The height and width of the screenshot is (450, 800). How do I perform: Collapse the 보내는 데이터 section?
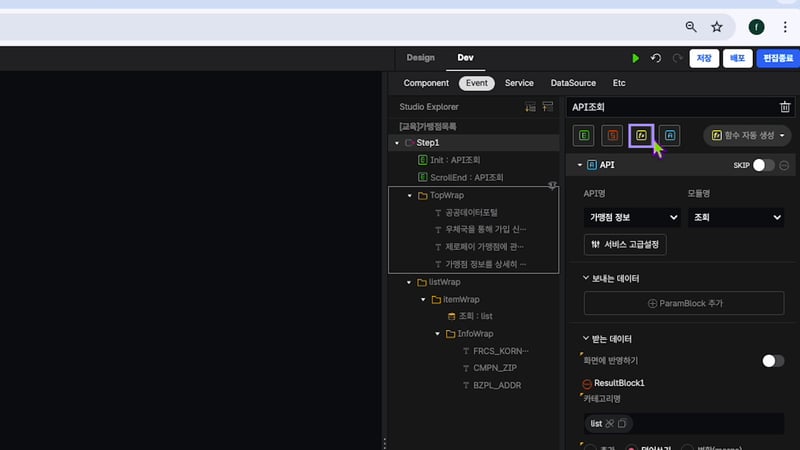pos(586,278)
